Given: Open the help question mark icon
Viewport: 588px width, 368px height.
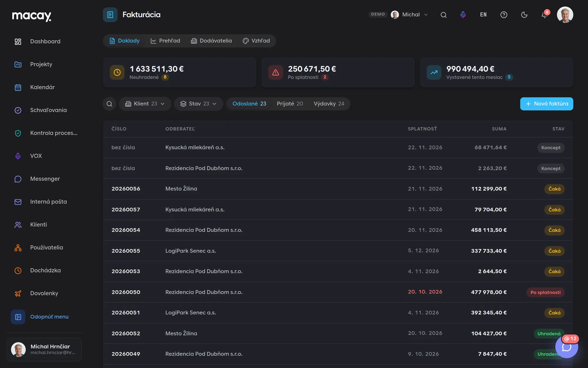Looking at the screenshot, I should pos(504,15).
